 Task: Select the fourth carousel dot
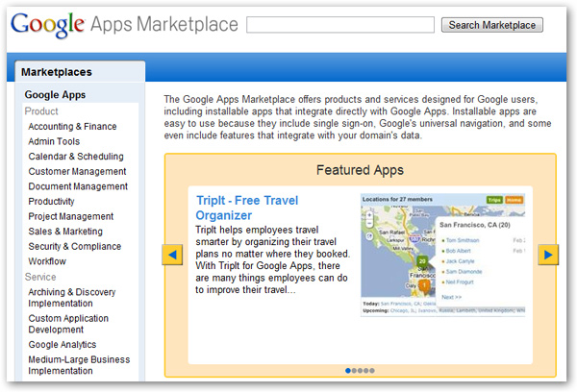(x=365, y=370)
